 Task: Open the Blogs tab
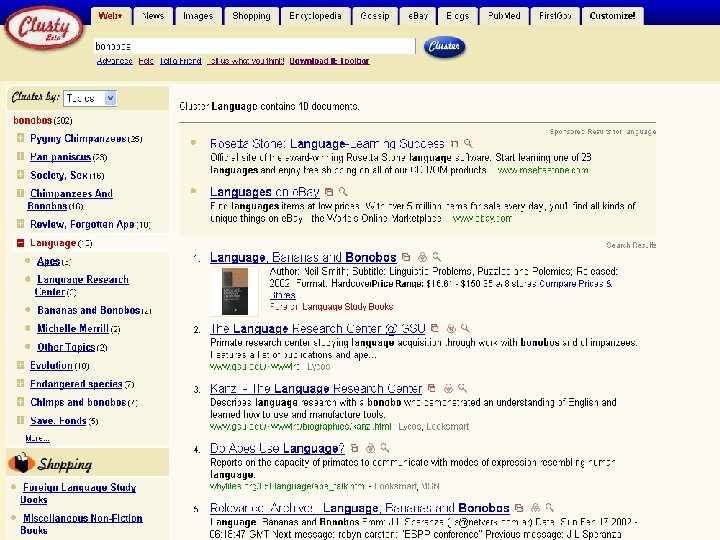point(457,16)
